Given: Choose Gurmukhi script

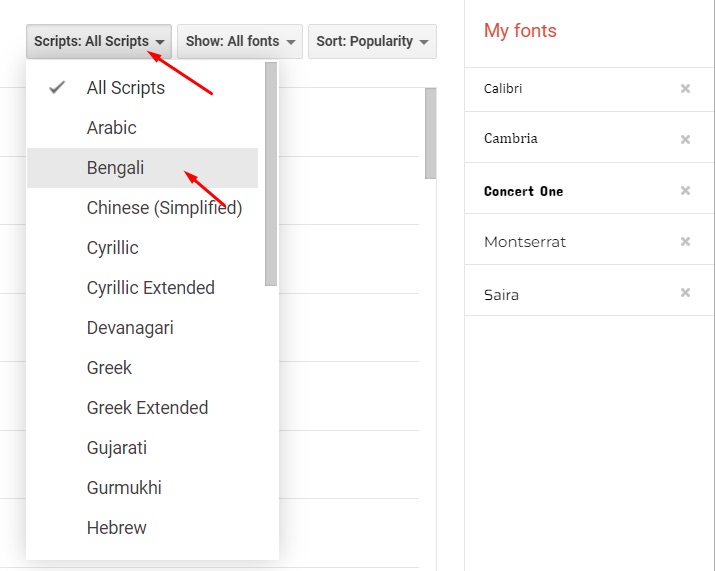Looking at the screenshot, I should pos(142,488).
